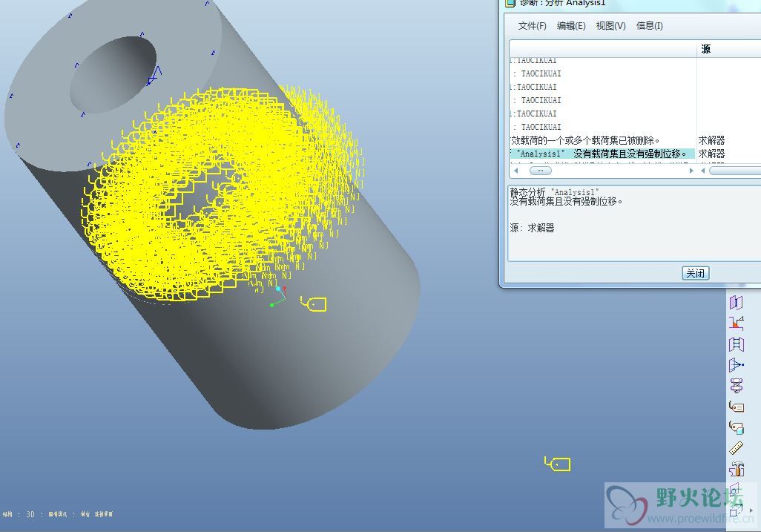The height and width of the screenshot is (532, 761).
Task: Click the 静态分析 "Analysis1" detail text
Action: click(x=554, y=192)
